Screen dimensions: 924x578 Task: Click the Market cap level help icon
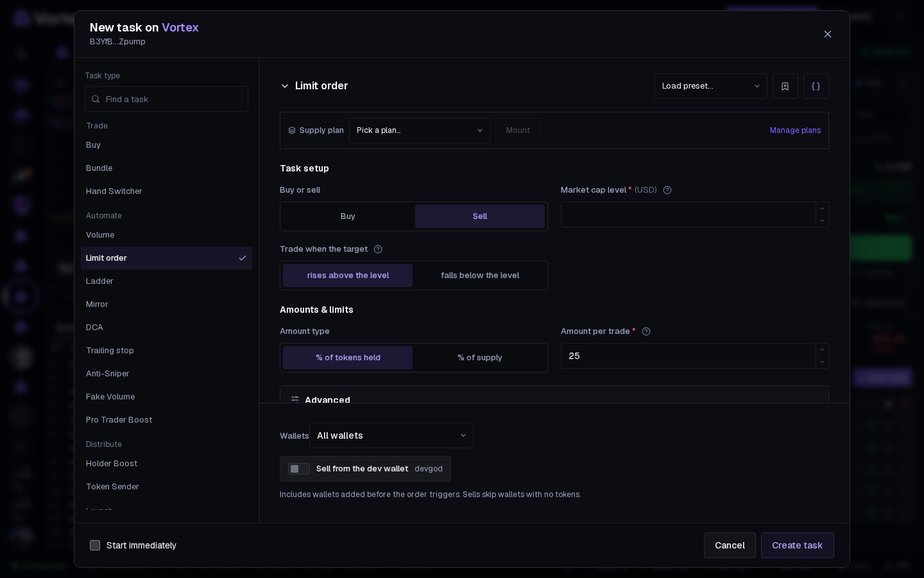pos(667,190)
